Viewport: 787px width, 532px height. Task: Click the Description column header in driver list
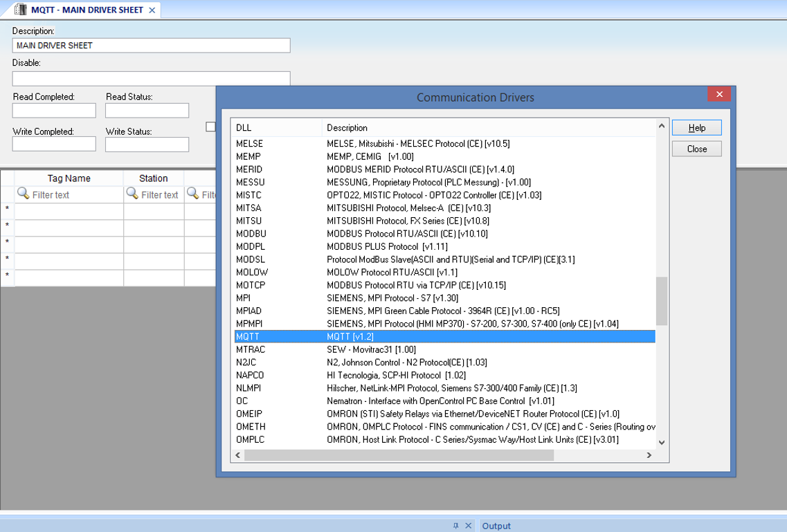tap(489, 128)
